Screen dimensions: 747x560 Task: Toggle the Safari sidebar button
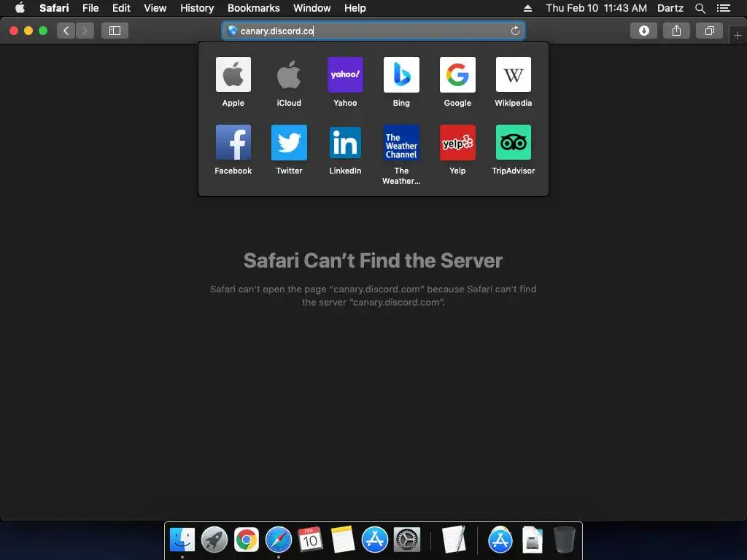(115, 31)
